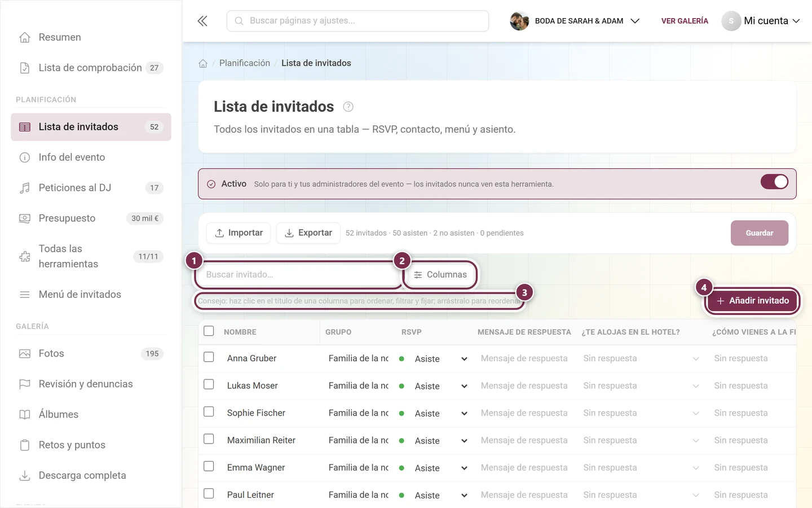Screen dimensions: 812x508
Task: Click the Guardar button
Action: pos(760,233)
